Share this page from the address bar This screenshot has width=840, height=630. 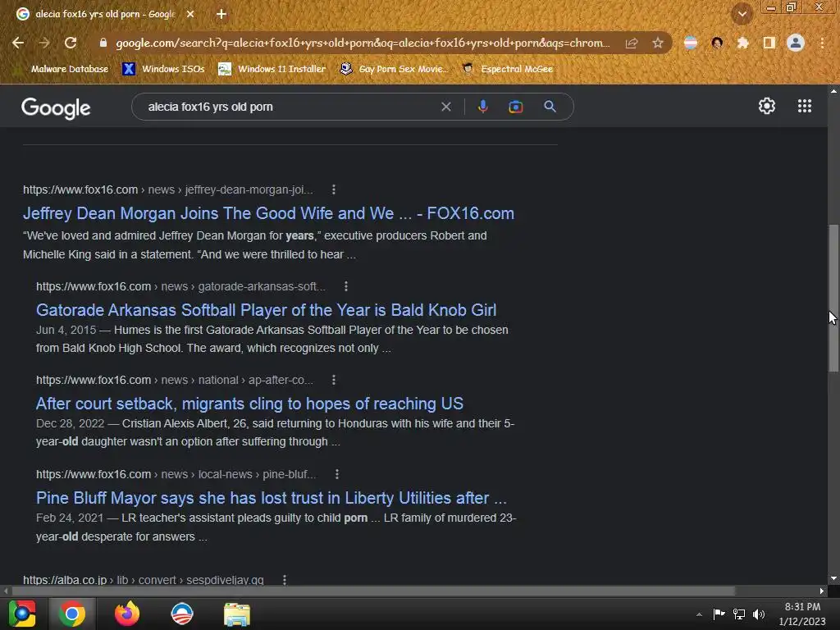pos(632,43)
